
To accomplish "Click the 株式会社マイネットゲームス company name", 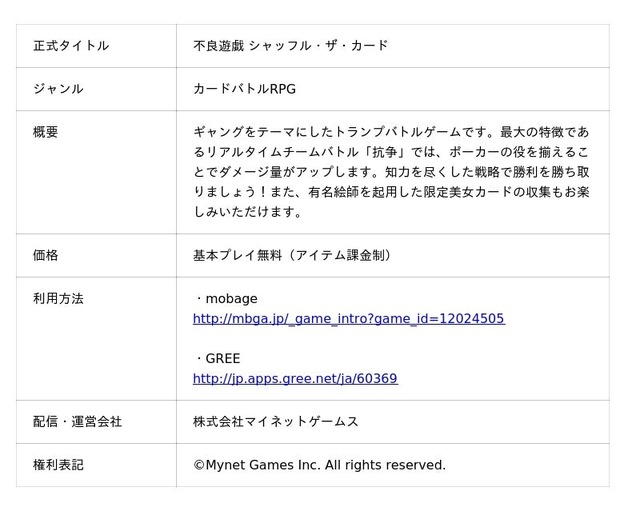I will tap(276, 422).
